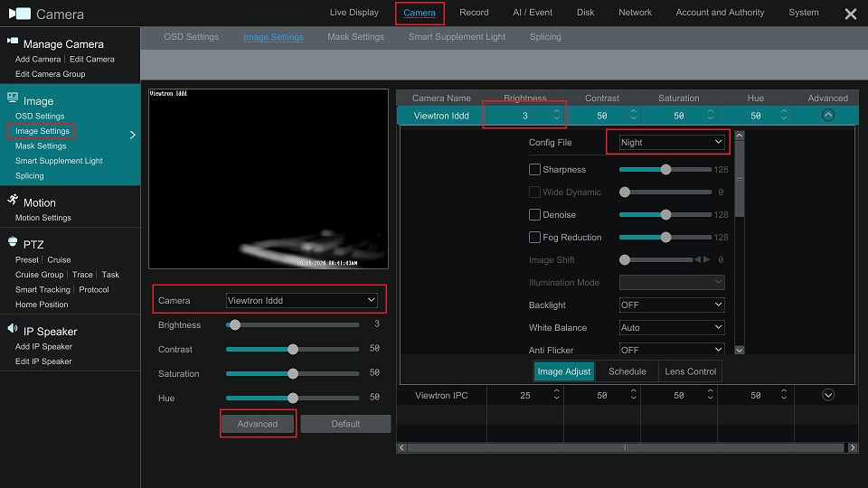
Task: Open the Config File Night dropdown
Action: (672, 142)
